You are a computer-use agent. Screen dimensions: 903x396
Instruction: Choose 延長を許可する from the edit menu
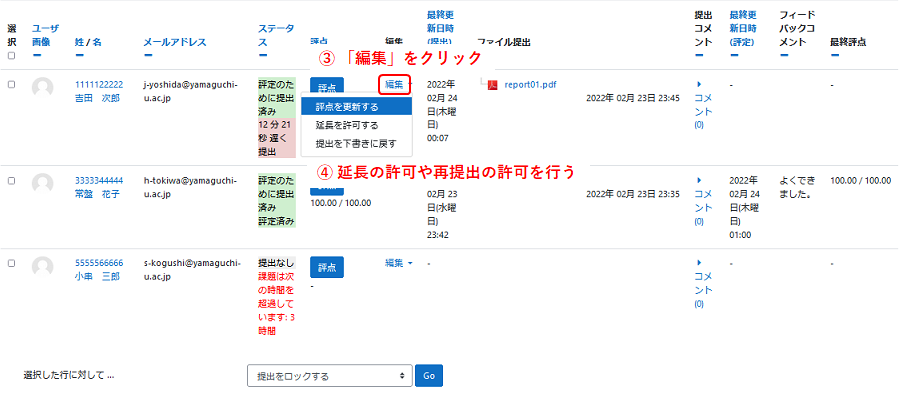(356, 125)
